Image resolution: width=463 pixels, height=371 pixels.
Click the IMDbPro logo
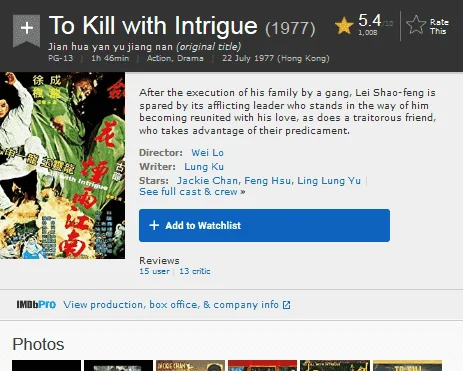tap(36, 305)
